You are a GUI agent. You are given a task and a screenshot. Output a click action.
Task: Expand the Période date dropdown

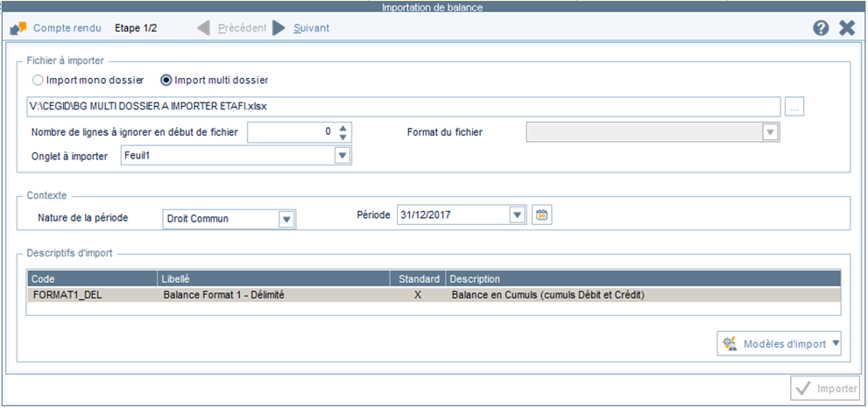518,215
